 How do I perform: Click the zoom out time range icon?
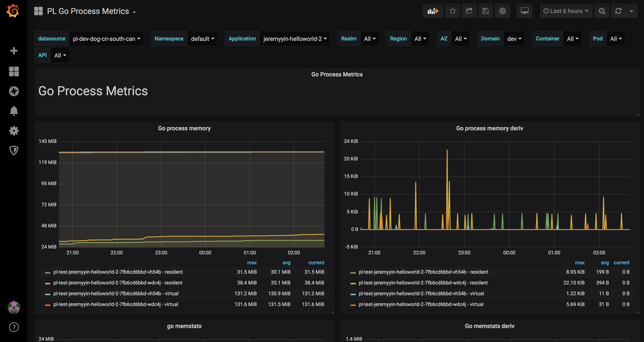(602, 11)
